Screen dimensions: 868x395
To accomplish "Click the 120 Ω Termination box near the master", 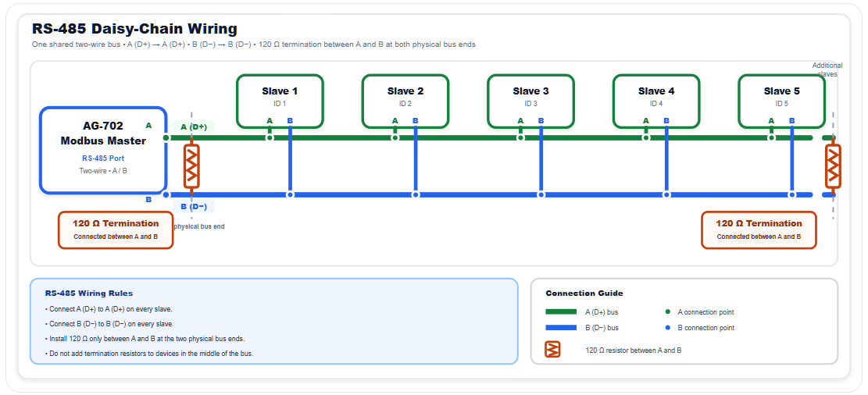I will (x=116, y=230).
